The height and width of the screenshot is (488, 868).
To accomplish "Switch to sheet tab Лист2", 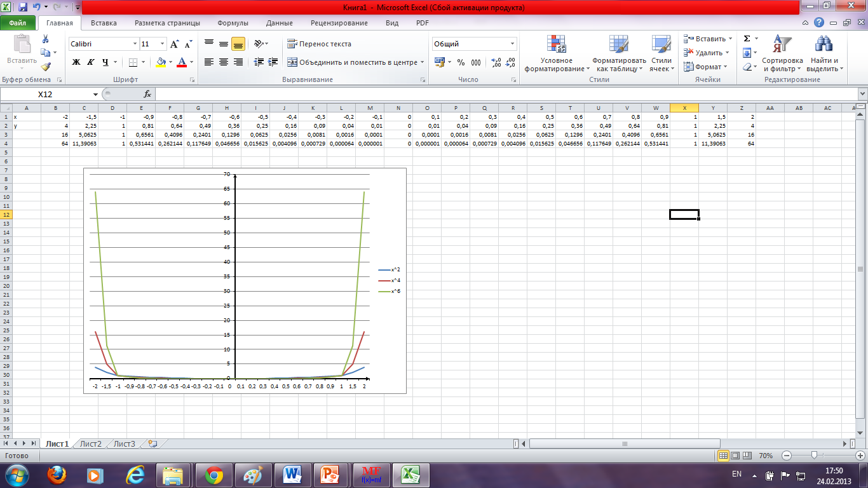I will [x=91, y=444].
